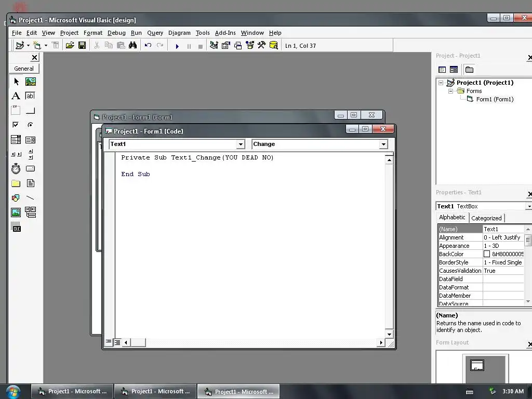Open the Text1 object dropdown
This screenshot has width=532, height=399.
[x=241, y=144]
